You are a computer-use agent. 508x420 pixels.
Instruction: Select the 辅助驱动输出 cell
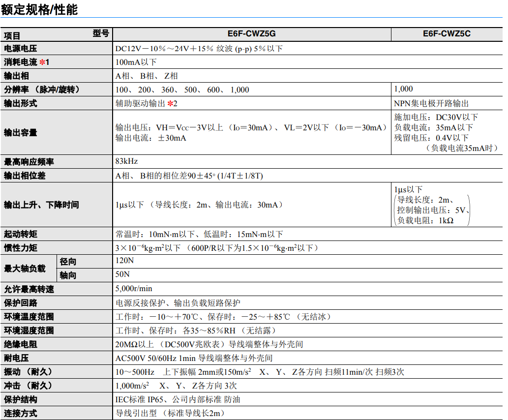pos(146,103)
